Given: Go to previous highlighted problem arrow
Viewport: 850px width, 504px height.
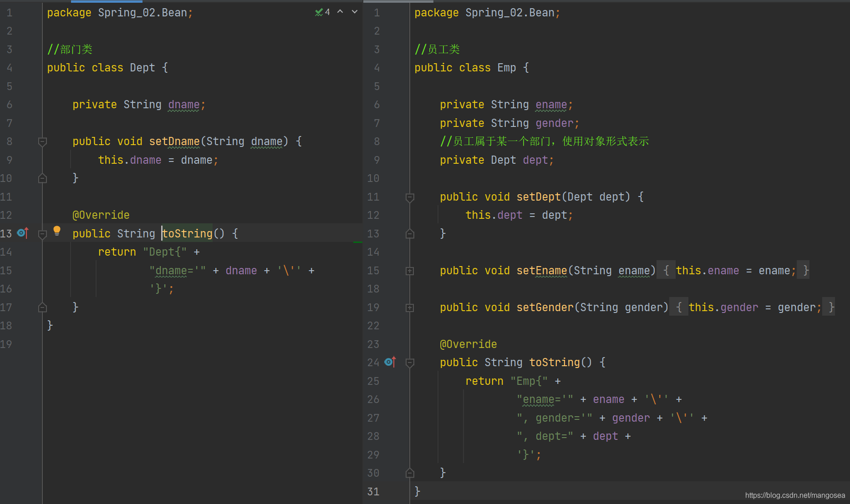Looking at the screenshot, I should coord(340,12).
